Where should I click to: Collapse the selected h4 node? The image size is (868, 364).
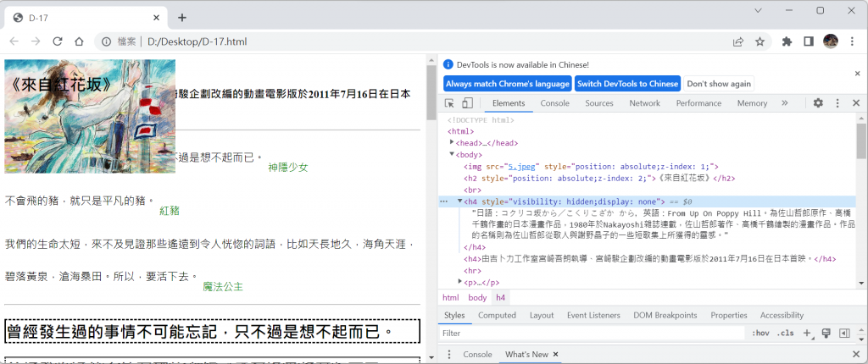(x=459, y=201)
